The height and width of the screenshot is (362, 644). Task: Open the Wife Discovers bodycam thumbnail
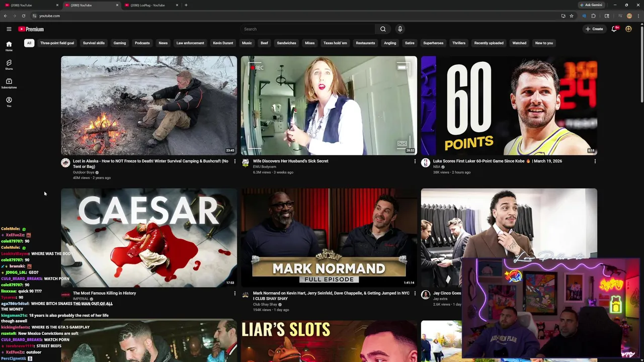tap(329, 106)
